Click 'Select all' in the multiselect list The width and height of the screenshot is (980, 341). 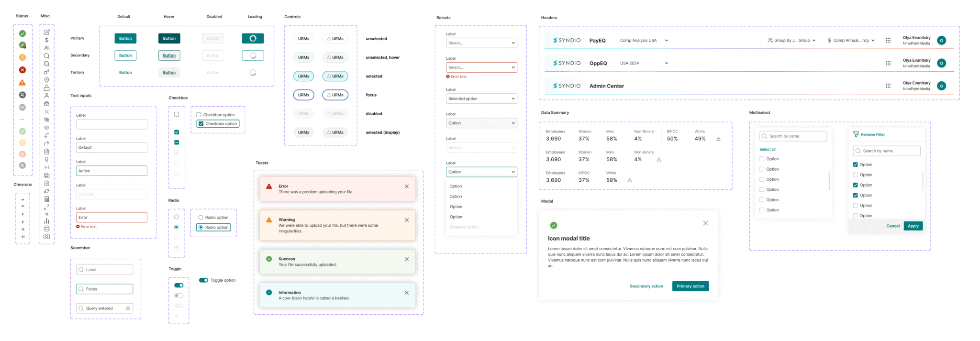point(767,149)
